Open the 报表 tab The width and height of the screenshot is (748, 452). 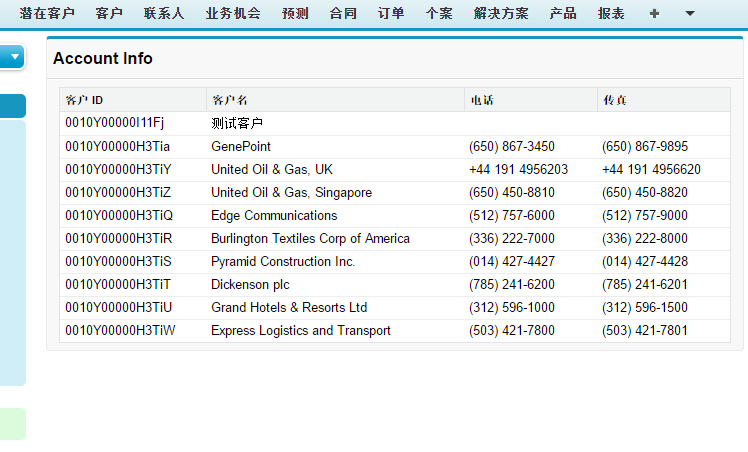tap(611, 13)
